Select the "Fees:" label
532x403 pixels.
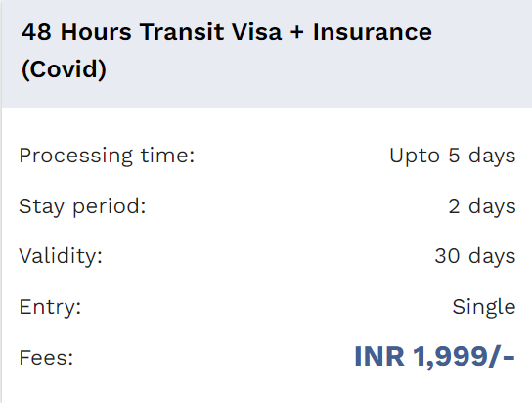pyautogui.click(x=46, y=358)
